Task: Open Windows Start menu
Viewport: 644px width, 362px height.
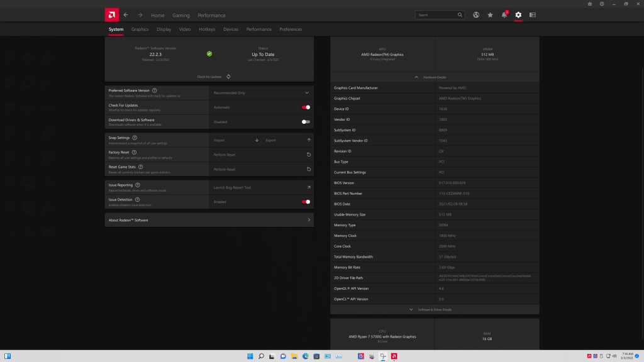Action: click(x=250, y=356)
